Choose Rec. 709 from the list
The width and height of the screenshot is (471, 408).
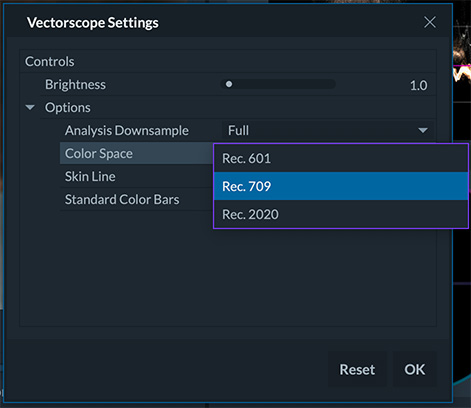(x=341, y=186)
